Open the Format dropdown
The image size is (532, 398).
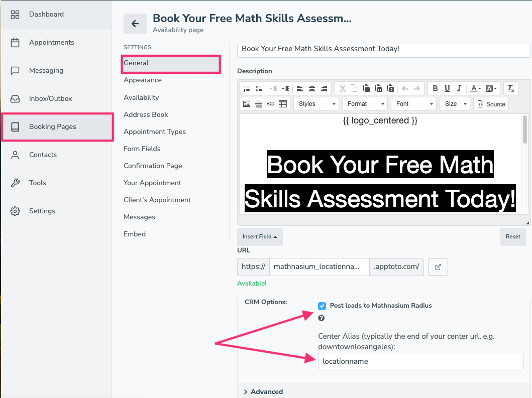(365, 104)
